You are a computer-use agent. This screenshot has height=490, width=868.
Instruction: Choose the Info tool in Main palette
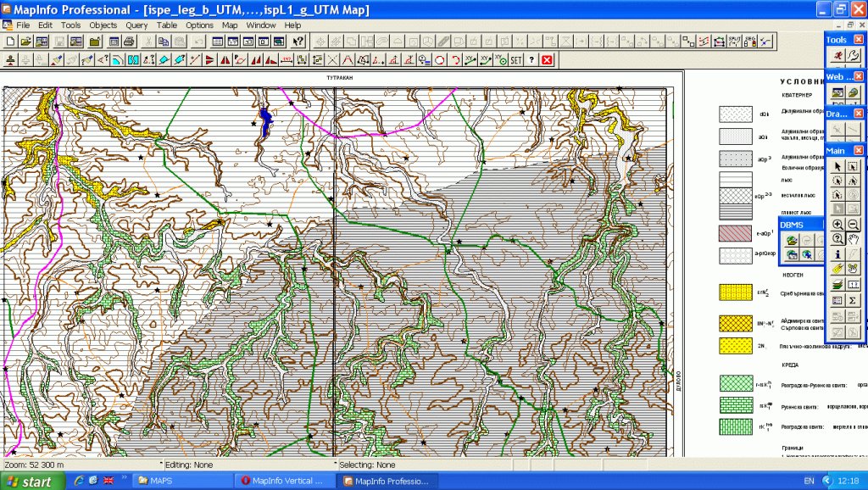[x=837, y=254]
